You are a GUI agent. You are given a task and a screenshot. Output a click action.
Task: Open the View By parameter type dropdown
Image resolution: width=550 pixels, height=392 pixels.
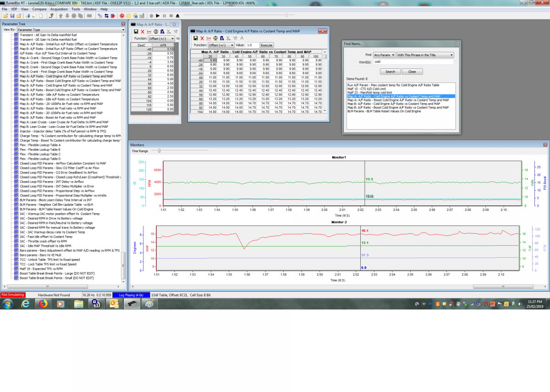tap(71, 30)
